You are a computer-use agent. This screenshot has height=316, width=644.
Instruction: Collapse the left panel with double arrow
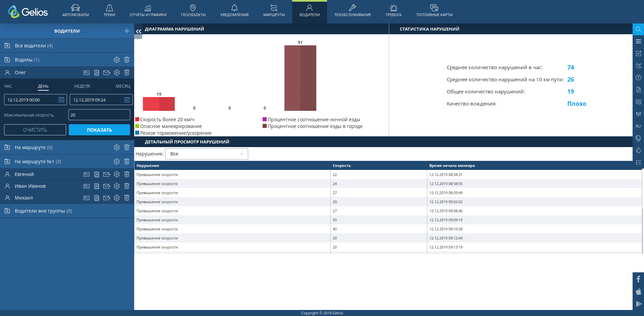pos(138,31)
